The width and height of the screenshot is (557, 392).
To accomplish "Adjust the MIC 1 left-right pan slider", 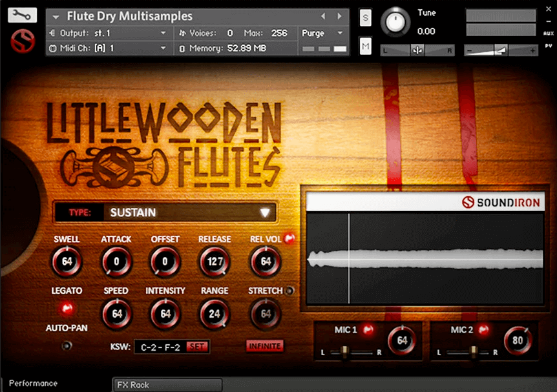I will 346,352.
